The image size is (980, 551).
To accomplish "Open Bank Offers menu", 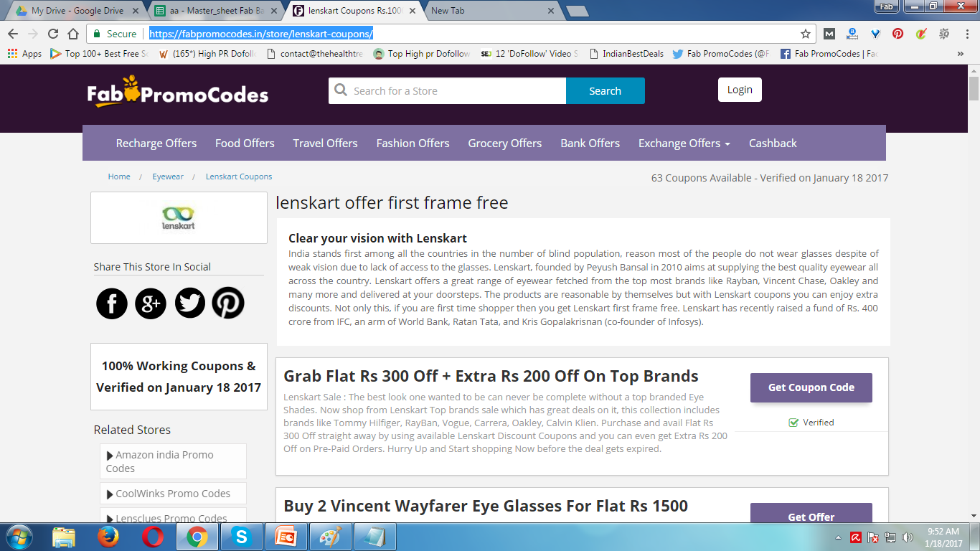I will coord(590,143).
